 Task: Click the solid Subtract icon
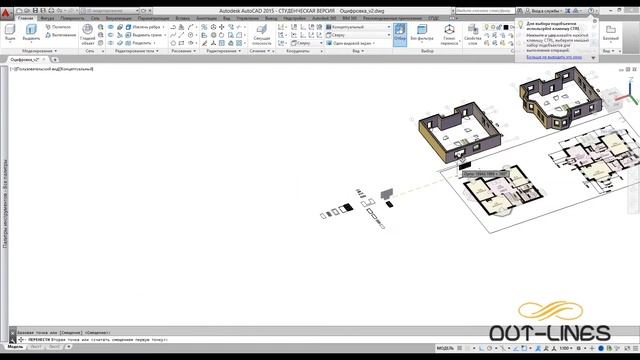click(x=111, y=35)
